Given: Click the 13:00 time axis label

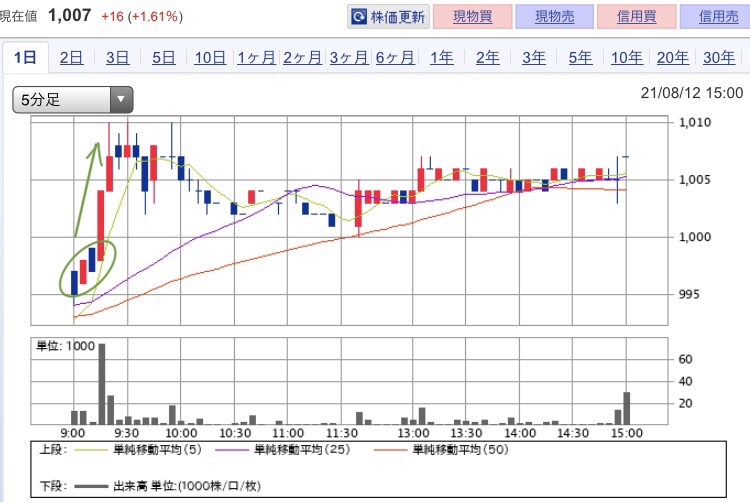Looking at the screenshot, I should (413, 433).
